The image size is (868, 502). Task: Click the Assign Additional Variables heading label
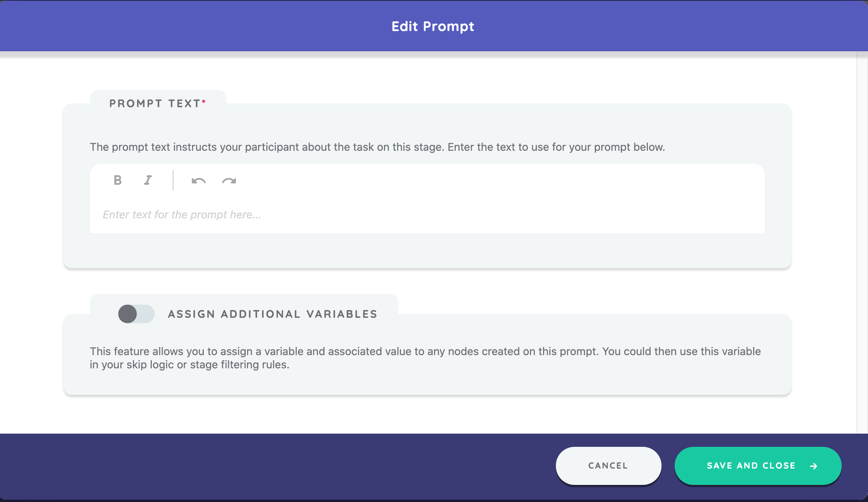click(273, 314)
